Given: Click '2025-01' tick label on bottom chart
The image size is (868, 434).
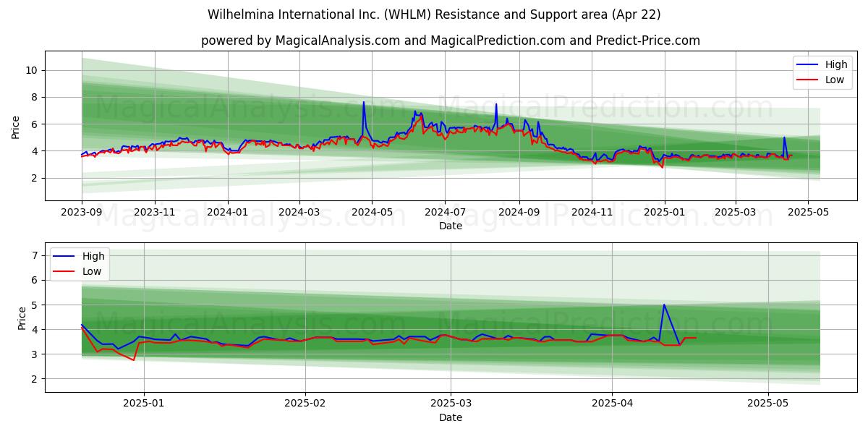Looking at the screenshot, I should [x=144, y=404].
